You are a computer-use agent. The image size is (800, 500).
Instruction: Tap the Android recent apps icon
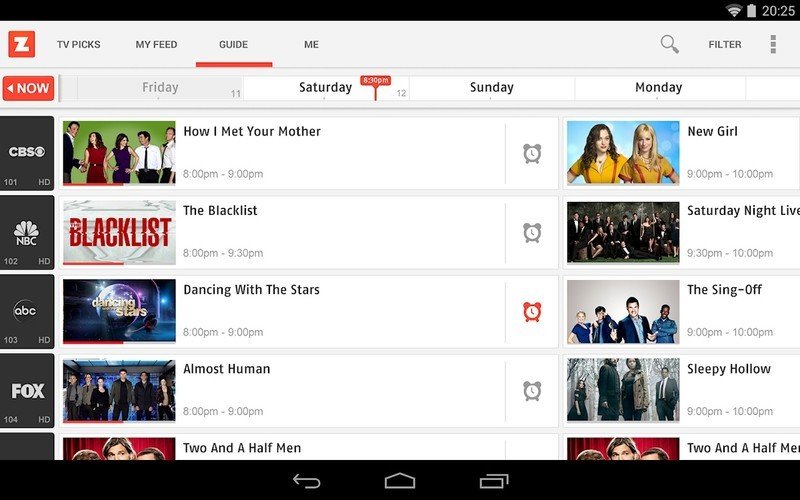pos(494,481)
